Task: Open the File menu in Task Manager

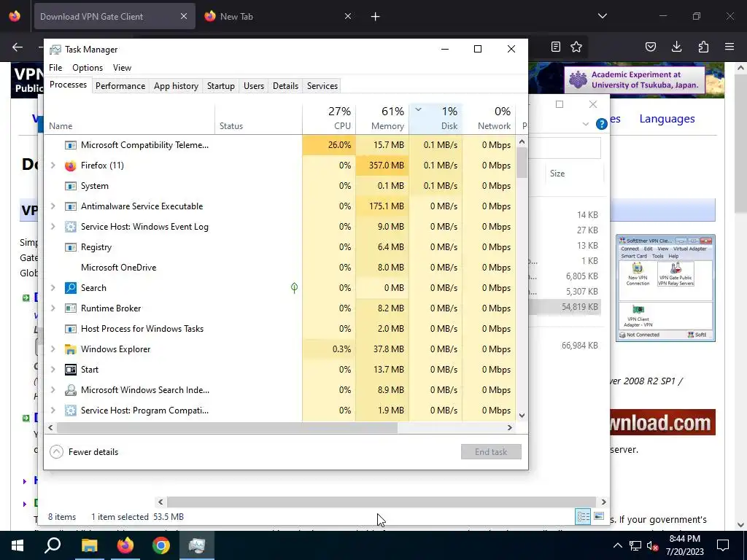Action: pyautogui.click(x=55, y=68)
